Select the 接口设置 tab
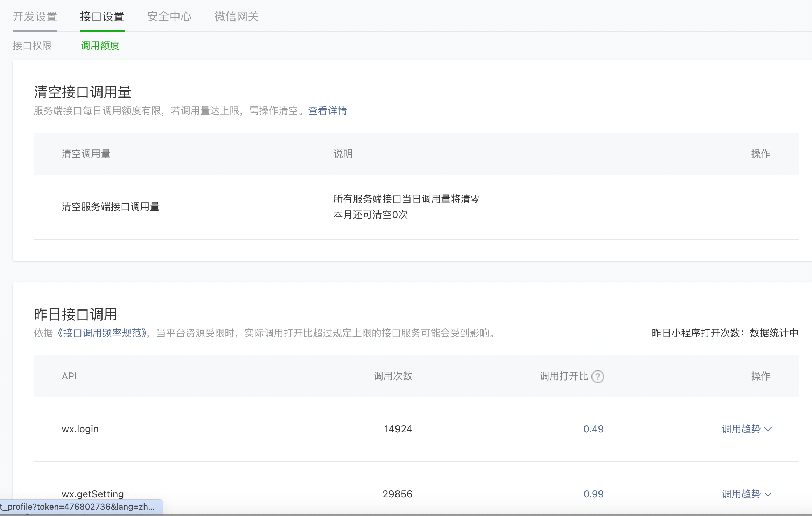This screenshot has width=812, height=516. (102, 16)
